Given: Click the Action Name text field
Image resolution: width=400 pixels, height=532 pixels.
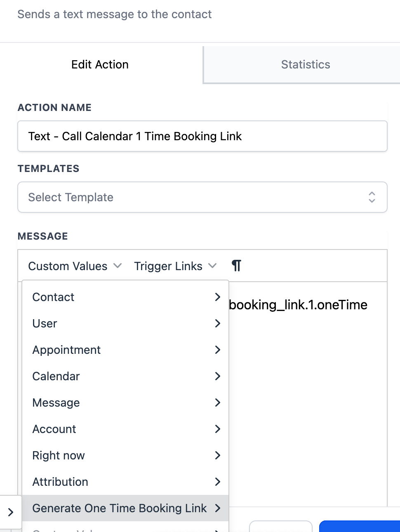Looking at the screenshot, I should (202, 136).
